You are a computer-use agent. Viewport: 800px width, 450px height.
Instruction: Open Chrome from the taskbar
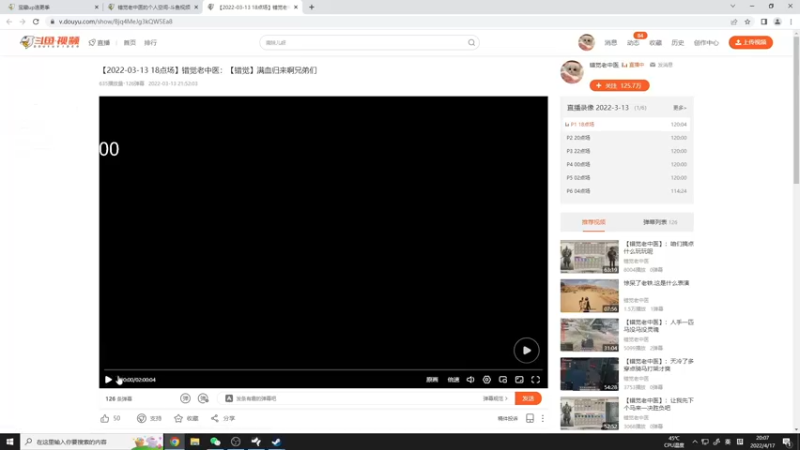pos(174,442)
